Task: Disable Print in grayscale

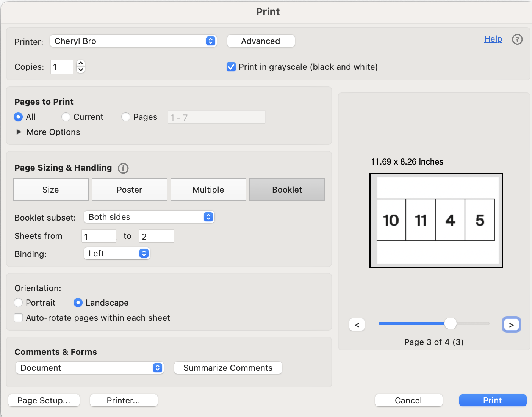Action: (x=231, y=67)
